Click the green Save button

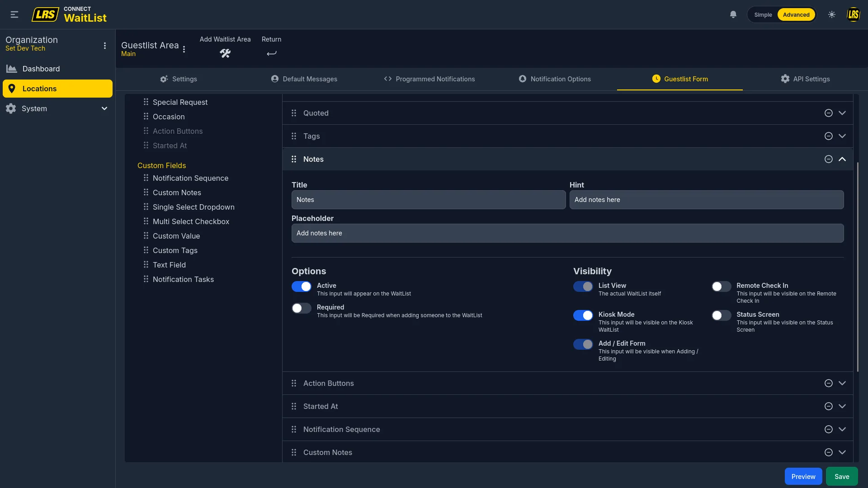pos(842,476)
